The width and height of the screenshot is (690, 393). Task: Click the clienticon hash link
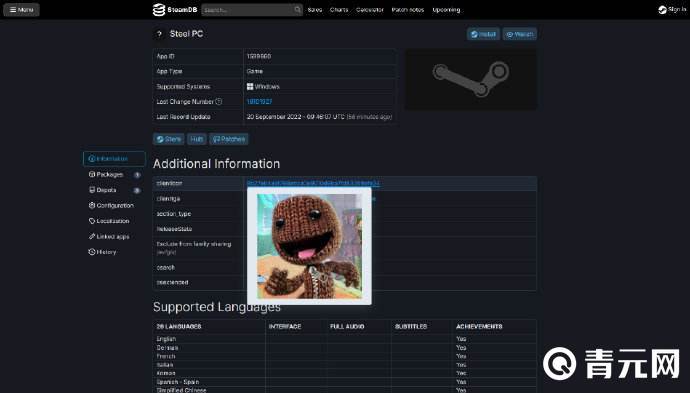(x=313, y=183)
